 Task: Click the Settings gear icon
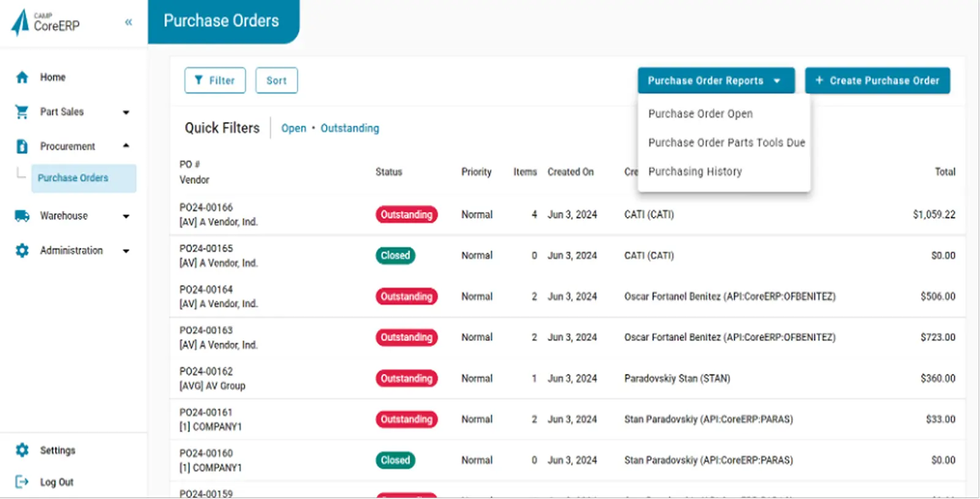[x=22, y=450]
